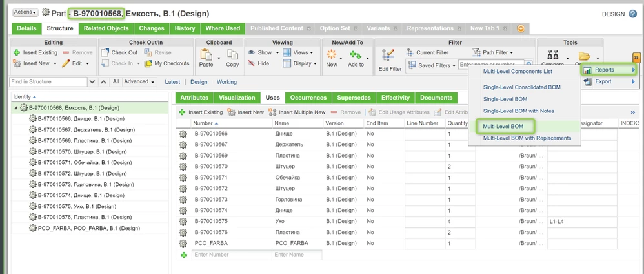
Task: Expand the Insert New dropdown arrow
Action: [54, 64]
